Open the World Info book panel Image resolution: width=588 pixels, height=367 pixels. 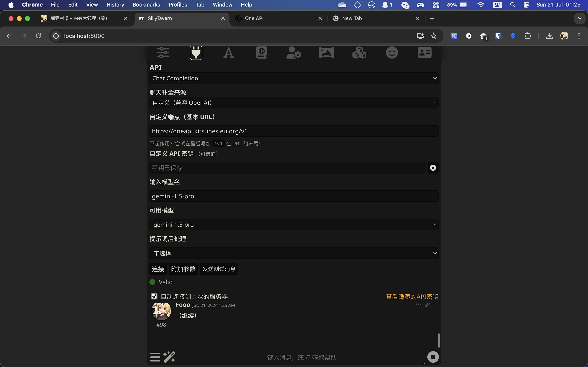tap(261, 52)
